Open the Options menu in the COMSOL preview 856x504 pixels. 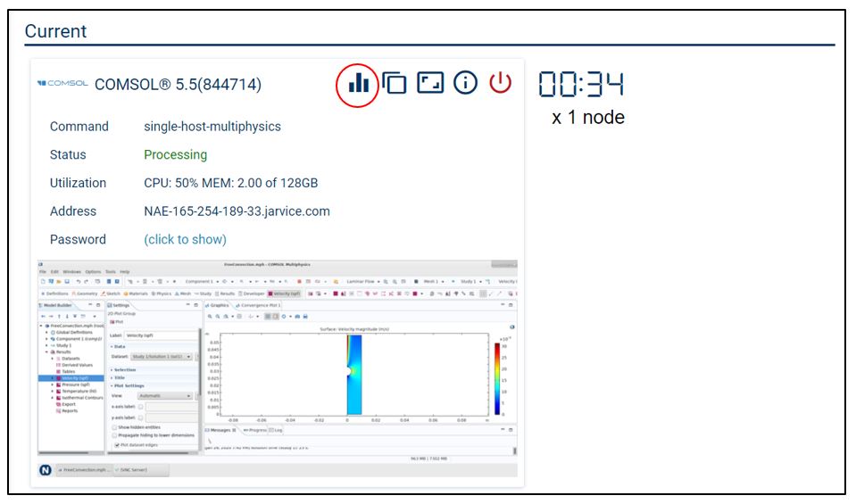[x=93, y=272]
